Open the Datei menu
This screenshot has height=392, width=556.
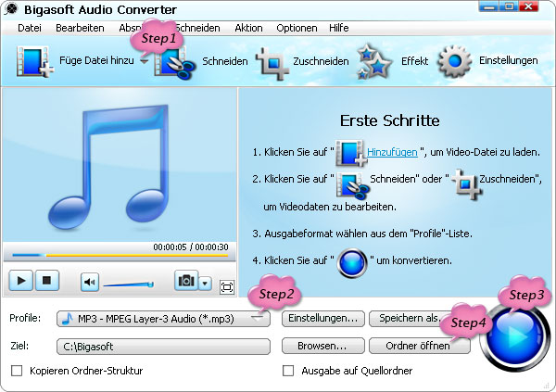[30, 28]
